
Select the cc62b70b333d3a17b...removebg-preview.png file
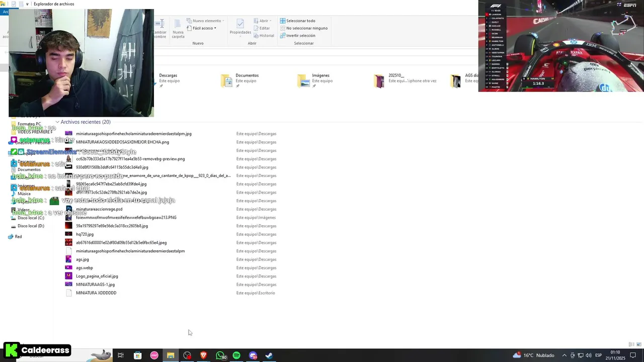pyautogui.click(x=130, y=159)
